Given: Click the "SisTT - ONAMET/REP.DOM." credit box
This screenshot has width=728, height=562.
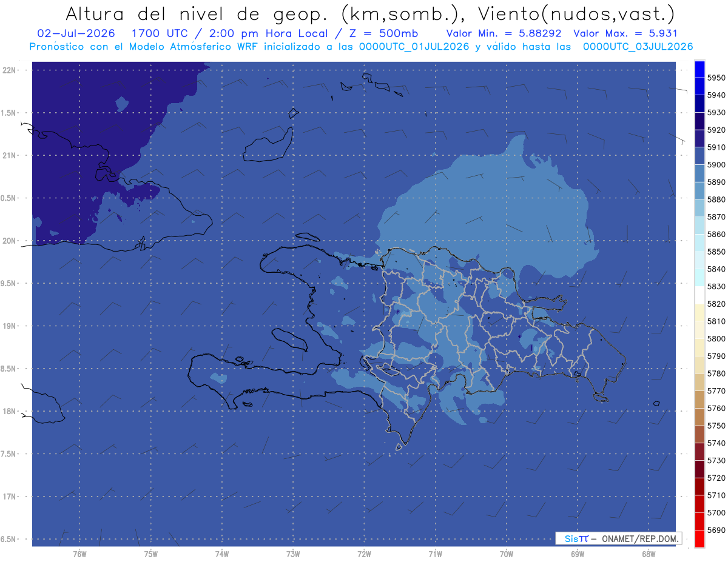Looking at the screenshot, I should click(618, 538).
